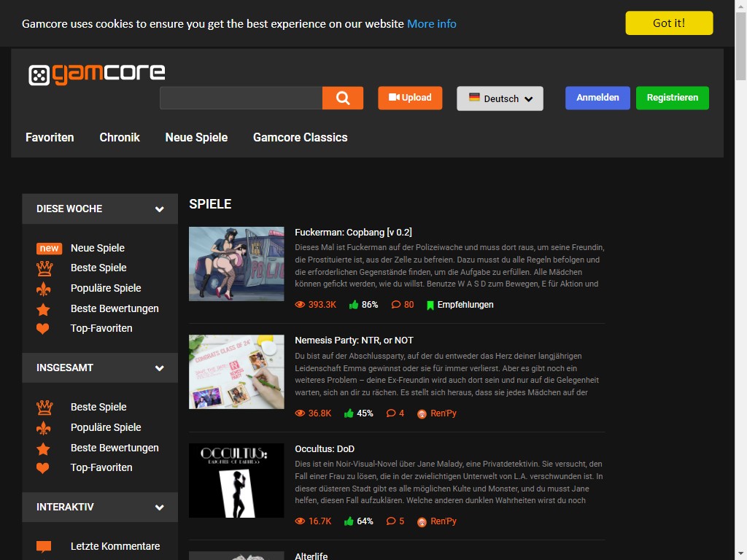Open the Occultus game thumbnail
The width and height of the screenshot is (747, 560).
point(236,481)
